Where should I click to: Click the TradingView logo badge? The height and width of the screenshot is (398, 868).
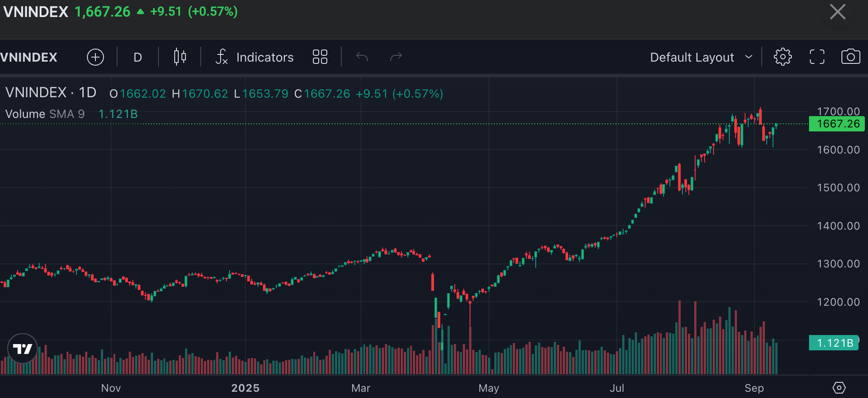pos(22,349)
